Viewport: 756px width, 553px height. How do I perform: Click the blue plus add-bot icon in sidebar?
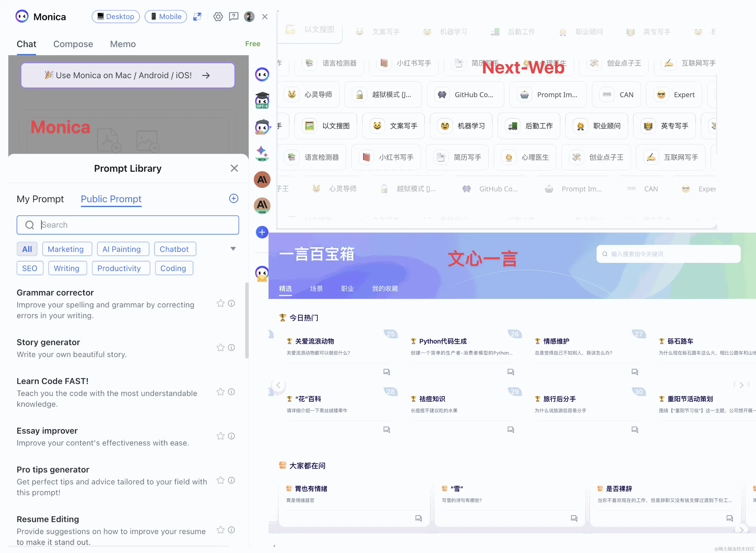[x=262, y=232]
